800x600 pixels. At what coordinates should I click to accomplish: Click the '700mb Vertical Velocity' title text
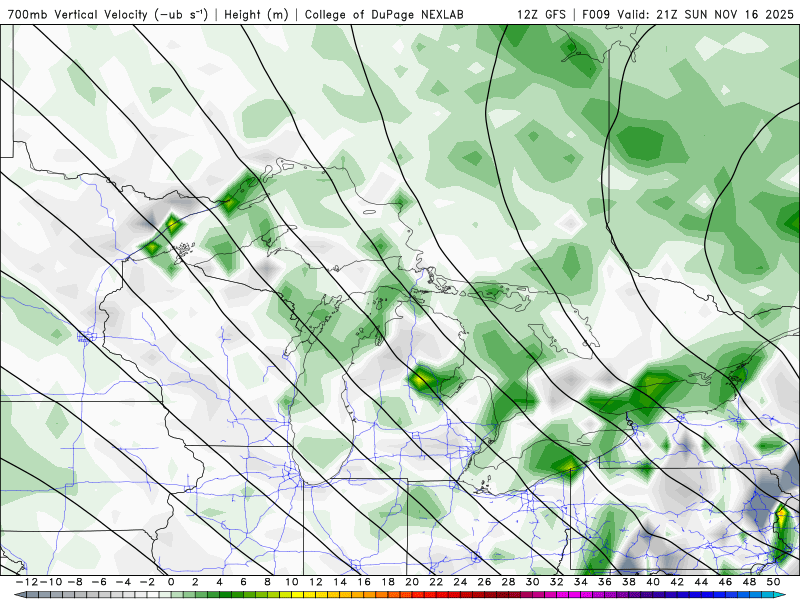pyautogui.click(x=78, y=14)
